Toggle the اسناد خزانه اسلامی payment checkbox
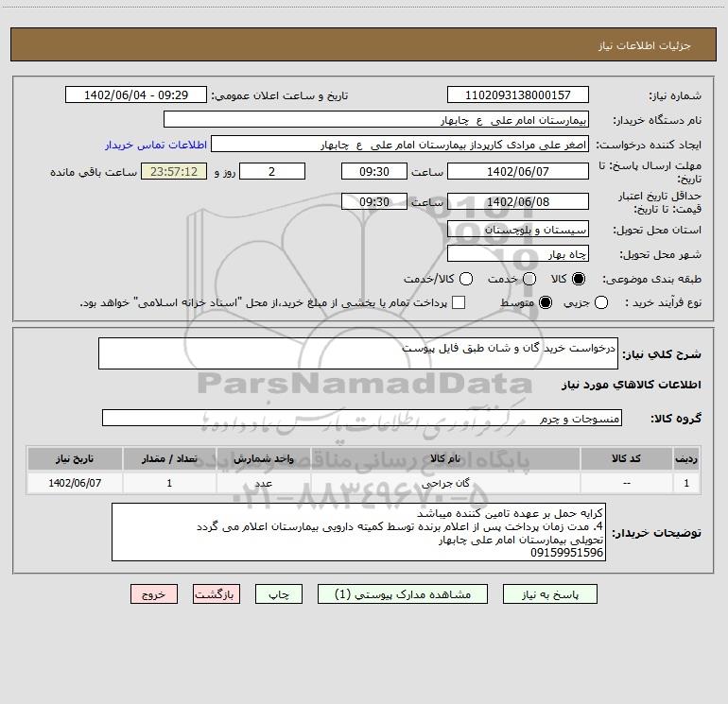Image resolution: width=728 pixels, height=704 pixels. pos(459,302)
